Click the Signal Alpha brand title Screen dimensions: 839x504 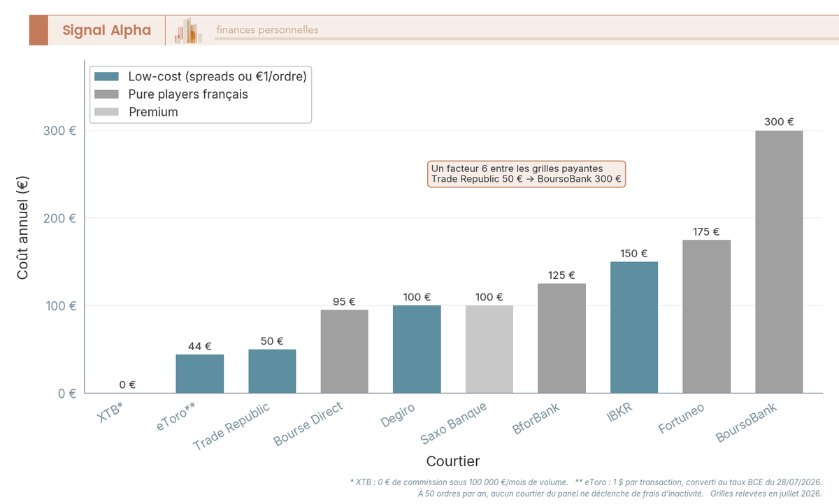pyautogui.click(x=106, y=30)
